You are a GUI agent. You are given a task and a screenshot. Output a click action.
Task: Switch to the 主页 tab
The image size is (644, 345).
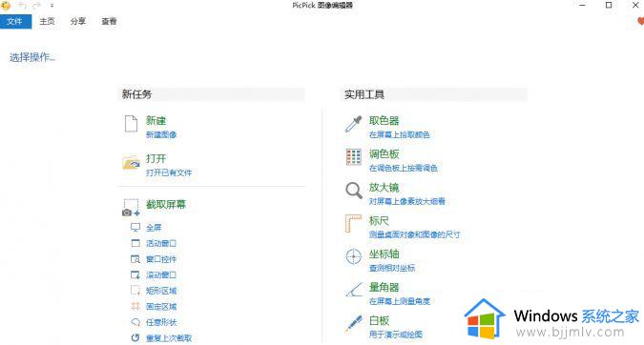click(47, 21)
